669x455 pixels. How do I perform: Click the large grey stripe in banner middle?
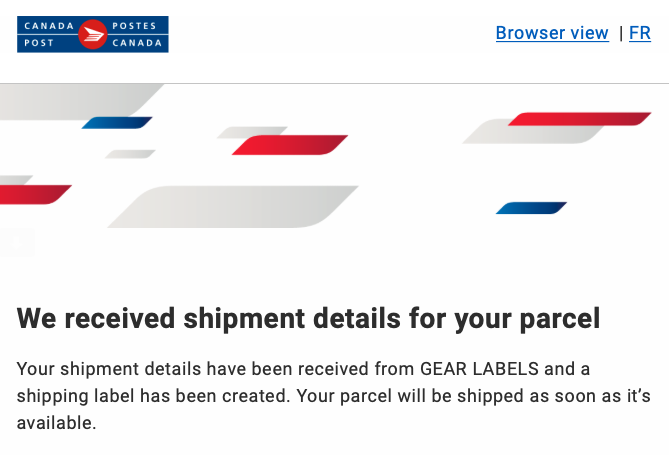233,205
